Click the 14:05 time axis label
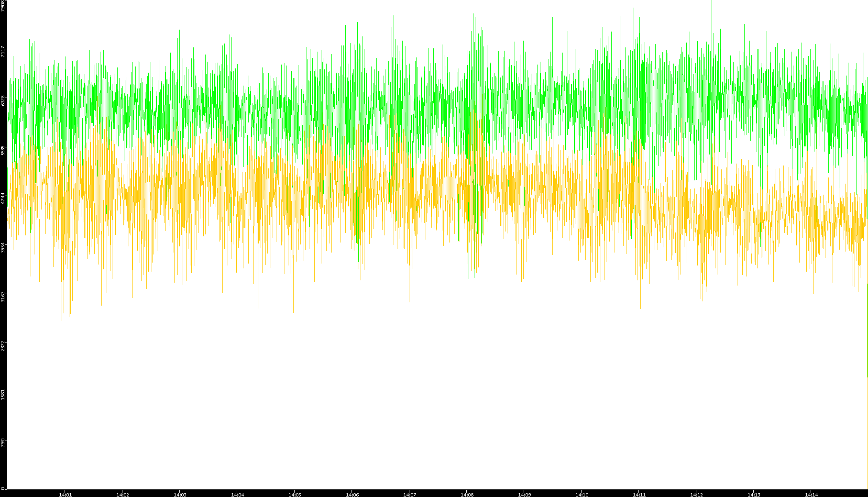 coord(295,495)
